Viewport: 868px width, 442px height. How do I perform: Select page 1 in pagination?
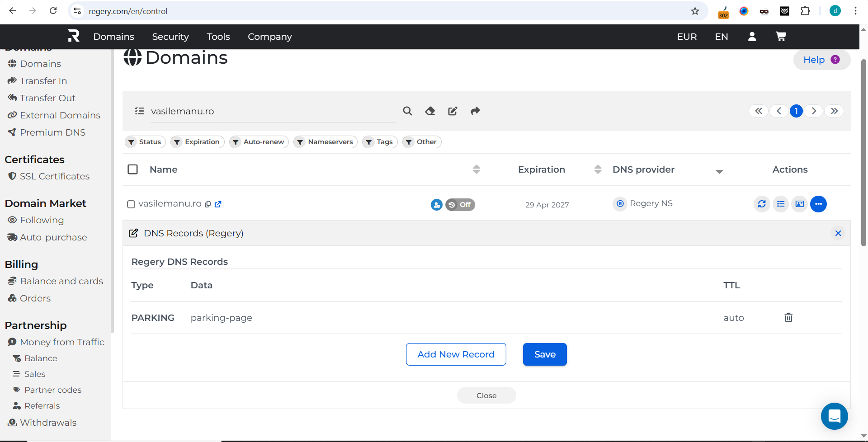[x=796, y=111]
